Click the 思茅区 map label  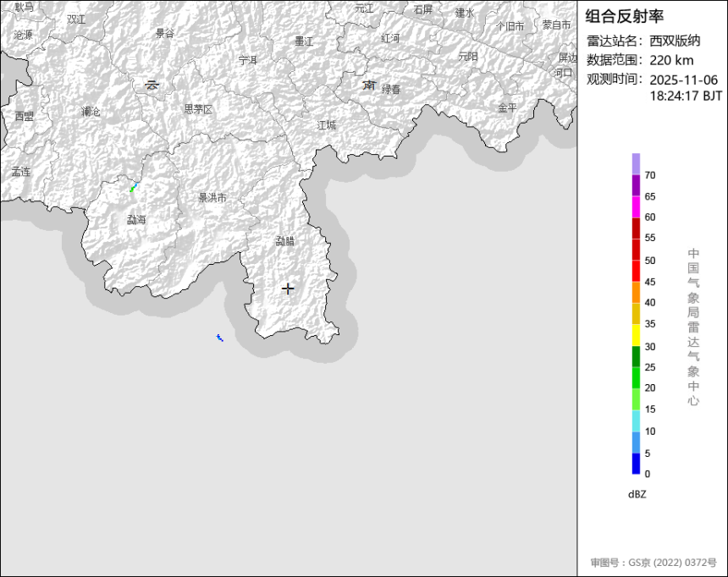coord(198,109)
